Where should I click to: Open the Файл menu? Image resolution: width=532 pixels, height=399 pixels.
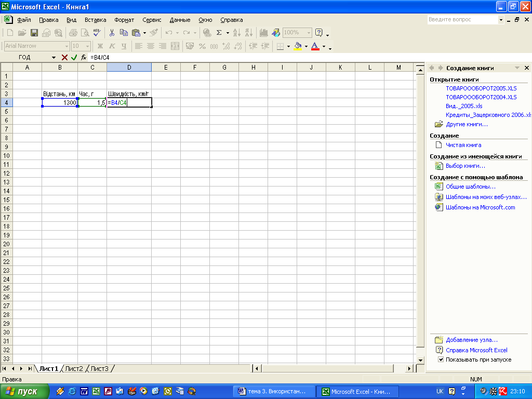[24, 20]
